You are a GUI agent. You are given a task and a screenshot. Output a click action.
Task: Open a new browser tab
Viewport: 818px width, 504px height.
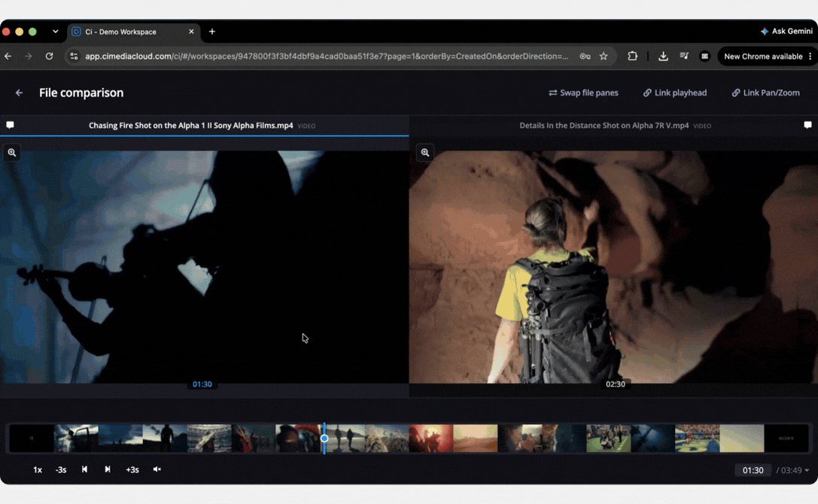click(211, 32)
